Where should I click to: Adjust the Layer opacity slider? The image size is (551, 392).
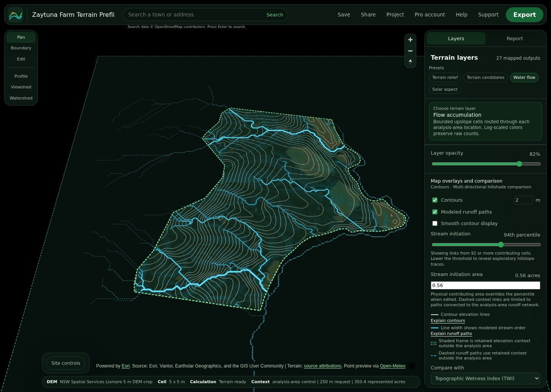[x=486, y=164]
